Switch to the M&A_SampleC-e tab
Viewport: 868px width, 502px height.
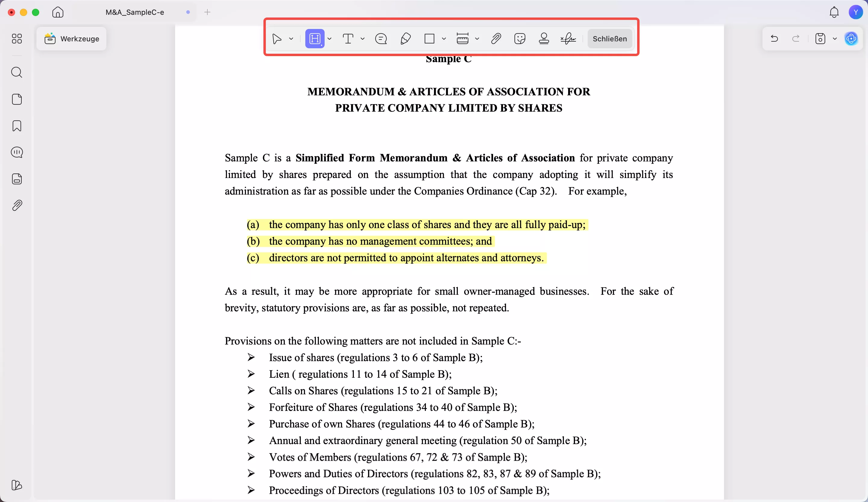[135, 12]
